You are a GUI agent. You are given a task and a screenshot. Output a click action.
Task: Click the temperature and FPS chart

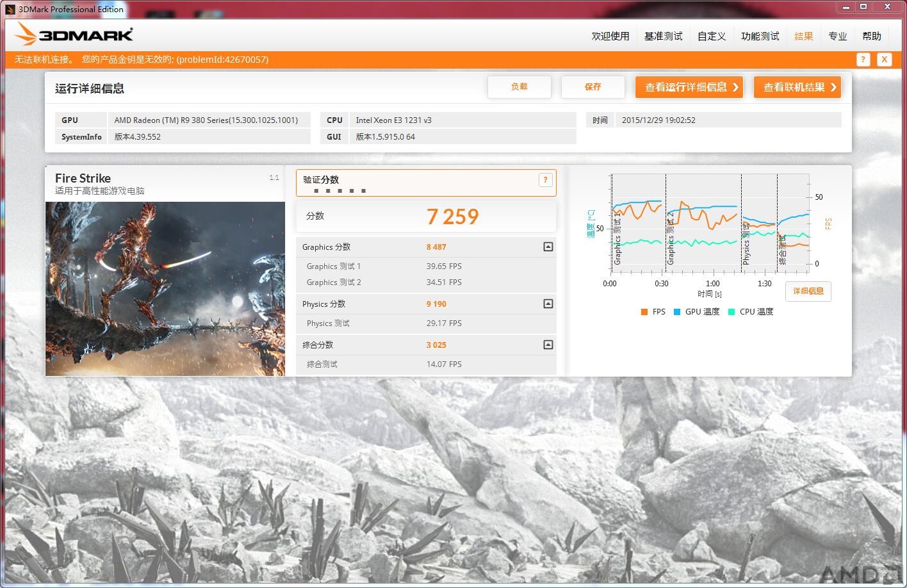tap(710, 223)
